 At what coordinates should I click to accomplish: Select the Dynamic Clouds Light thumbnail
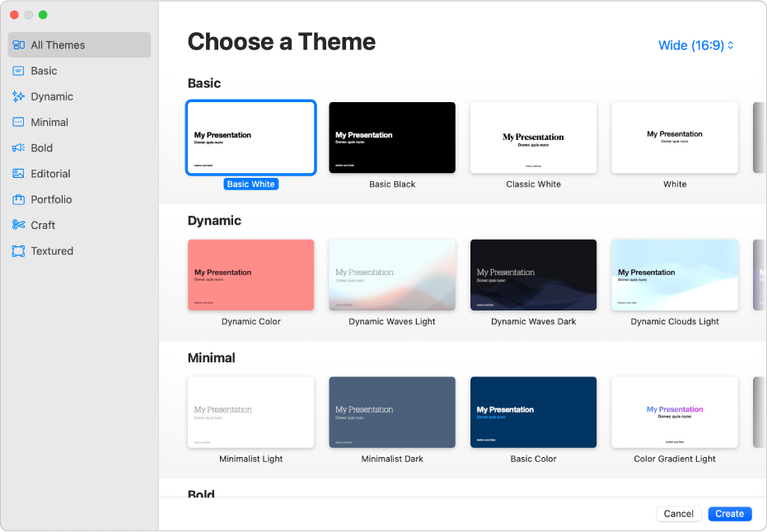coord(675,275)
